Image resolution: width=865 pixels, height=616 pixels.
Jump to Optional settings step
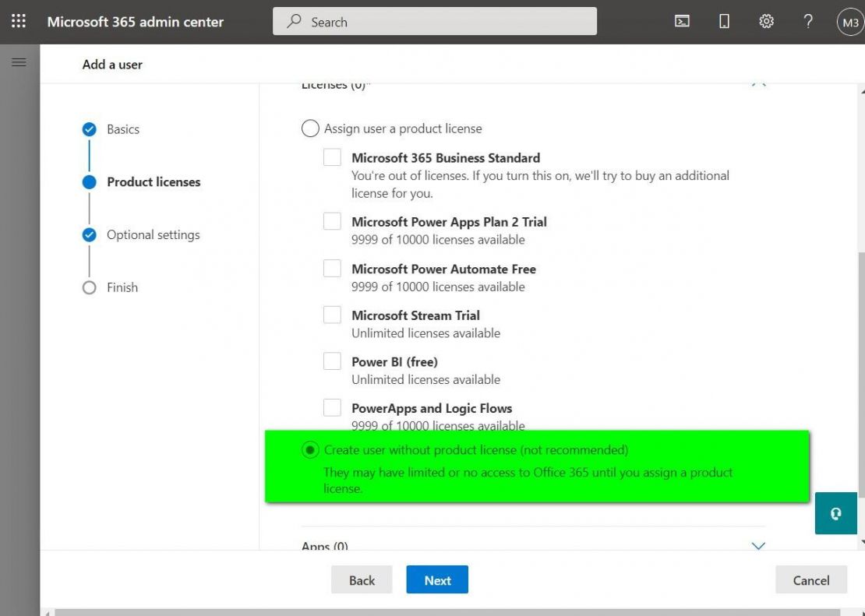[x=153, y=235]
